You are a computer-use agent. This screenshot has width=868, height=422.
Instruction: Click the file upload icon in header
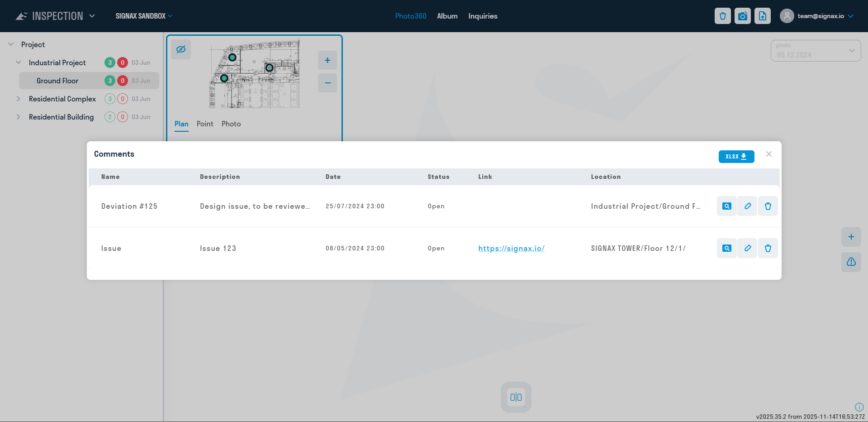[x=762, y=16]
